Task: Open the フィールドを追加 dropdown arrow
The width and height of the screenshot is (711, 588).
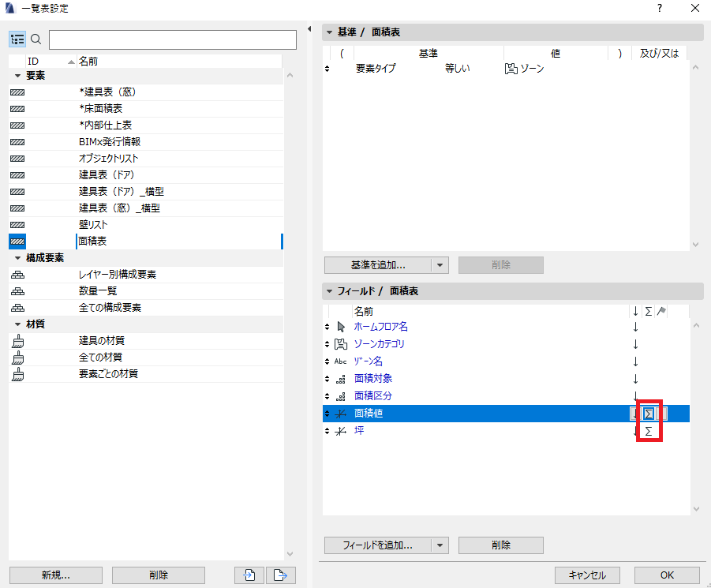Action: click(x=440, y=545)
